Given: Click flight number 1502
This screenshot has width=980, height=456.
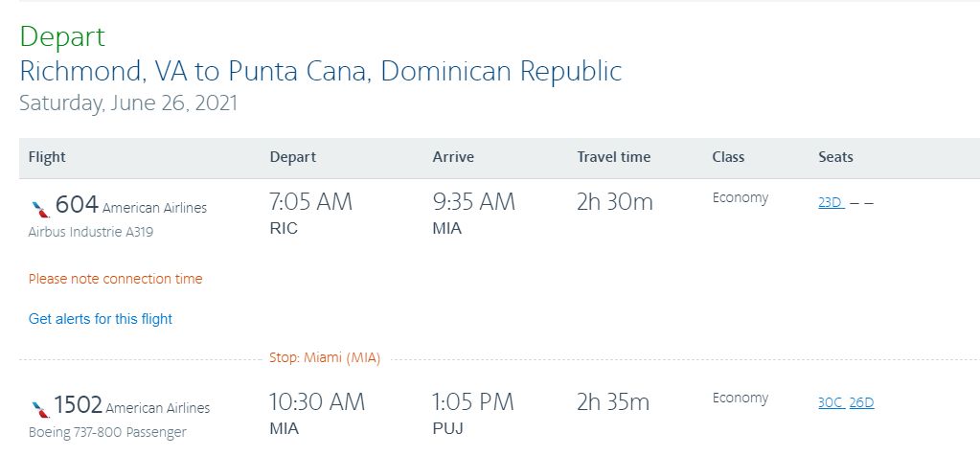Looking at the screenshot, I should point(79,404).
